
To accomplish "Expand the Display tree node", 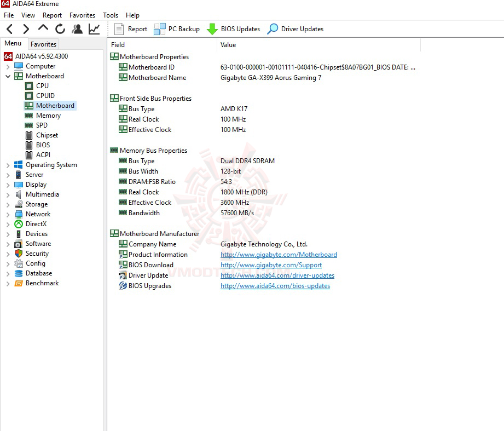I will point(8,185).
